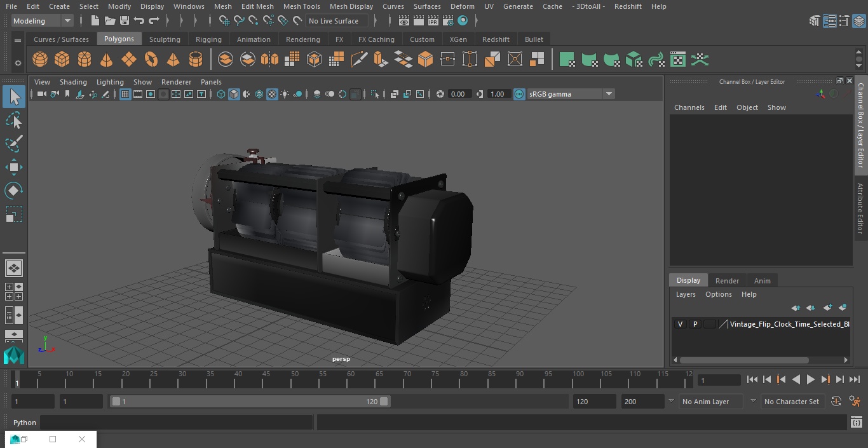Click the layer list horizontal scrollbar
The width and height of the screenshot is (868, 448).
coord(744,360)
